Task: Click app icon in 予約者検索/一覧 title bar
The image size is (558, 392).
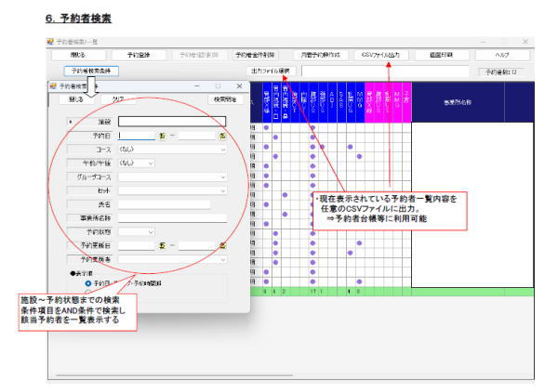Action: 50,42
